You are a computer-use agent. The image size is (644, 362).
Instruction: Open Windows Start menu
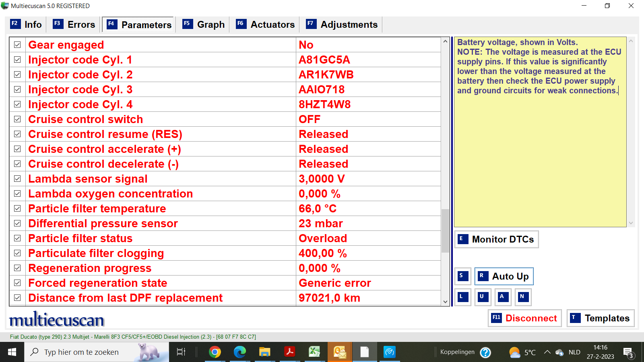point(12,352)
